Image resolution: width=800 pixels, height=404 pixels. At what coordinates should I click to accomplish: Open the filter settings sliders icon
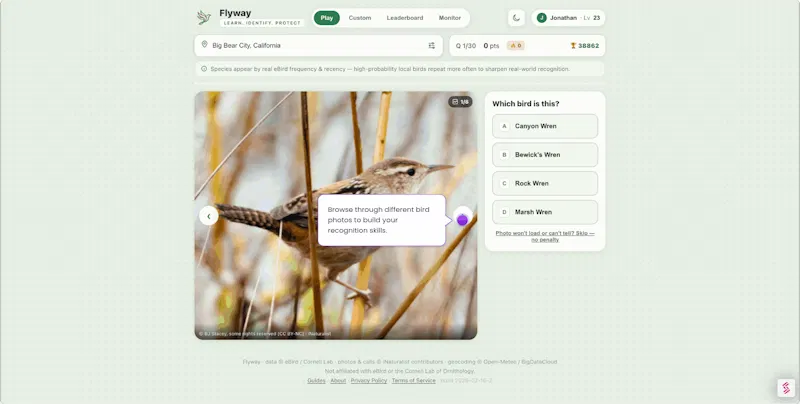coord(432,45)
